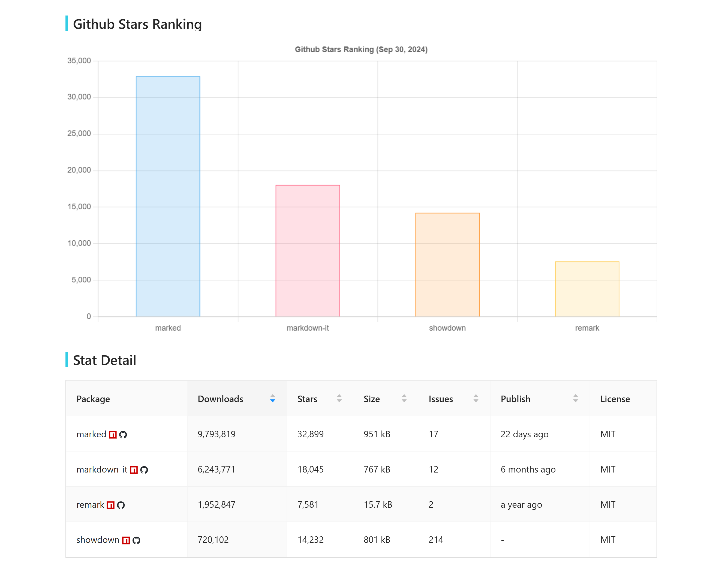728x571 pixels.
Task: Click the markdown-it package name link
Action: (x=102, y=469)
